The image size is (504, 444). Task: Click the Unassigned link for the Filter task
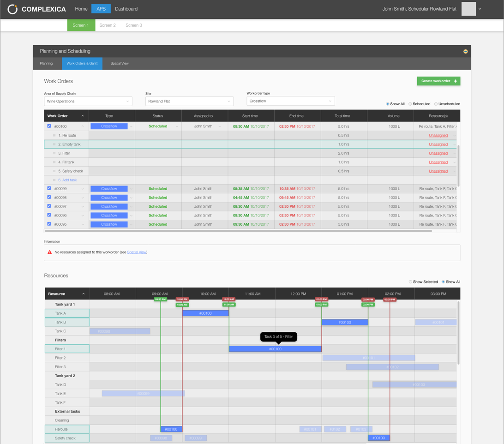click(x=438, y=153)
